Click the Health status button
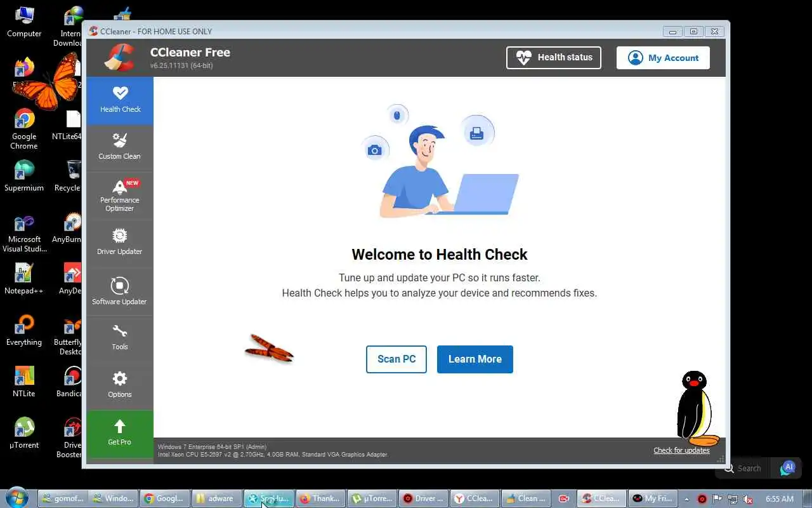The height and width of the screenshot is (508, 812). coord(554,57)
